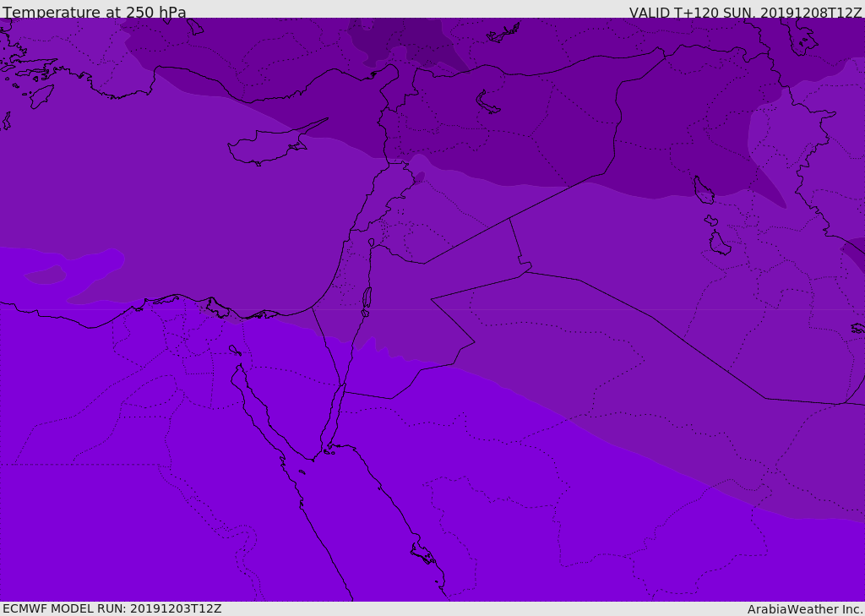865x616 pixels.
Task: Click the 'ECMWF MODEL RUN: 20191203T12Z' footer text
Action: (112, 608)
